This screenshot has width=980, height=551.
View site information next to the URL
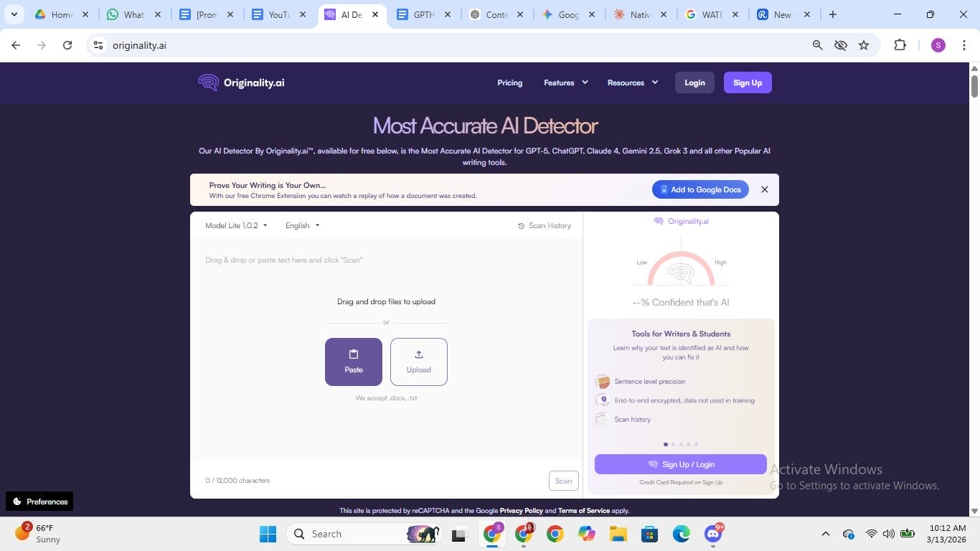pos(98,45)
